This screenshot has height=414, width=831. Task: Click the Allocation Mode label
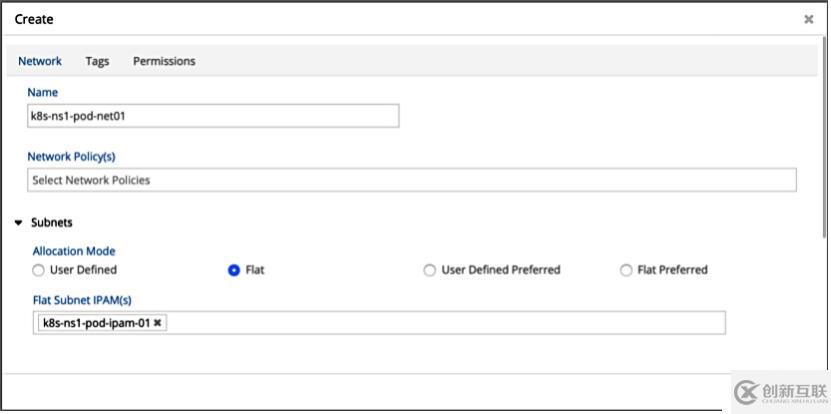[x=74, y=251]
